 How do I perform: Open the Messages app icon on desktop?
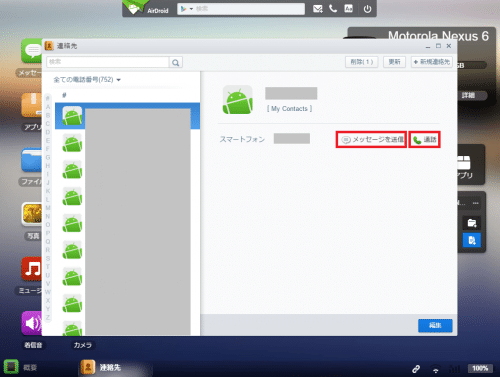[32, 51]
